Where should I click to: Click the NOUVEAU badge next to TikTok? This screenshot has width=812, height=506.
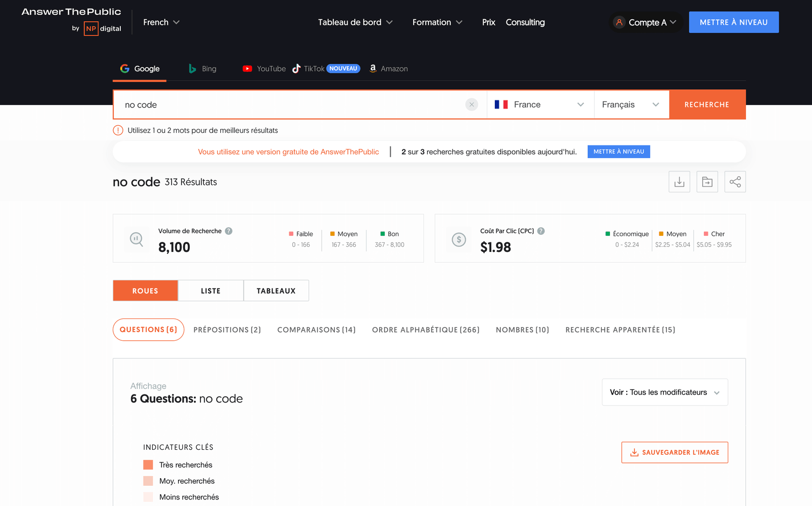coord(344,68)
